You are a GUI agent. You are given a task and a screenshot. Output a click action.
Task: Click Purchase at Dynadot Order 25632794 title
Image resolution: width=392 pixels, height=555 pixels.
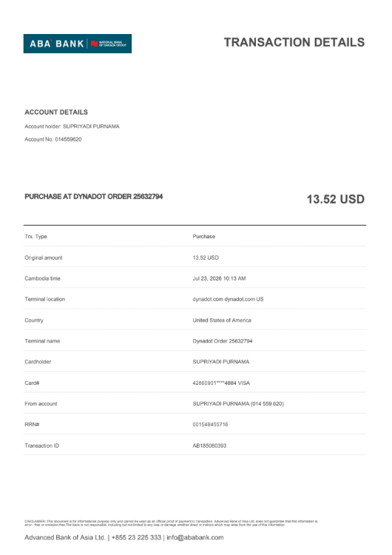point(93,196)
